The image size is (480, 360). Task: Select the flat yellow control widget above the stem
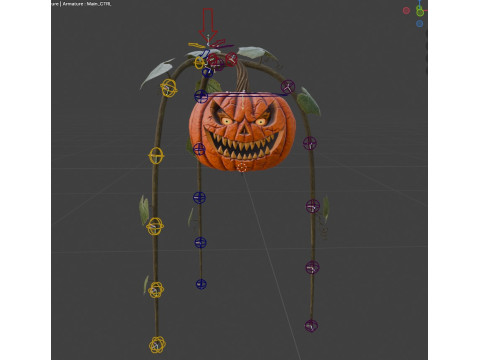click(197, 45)
